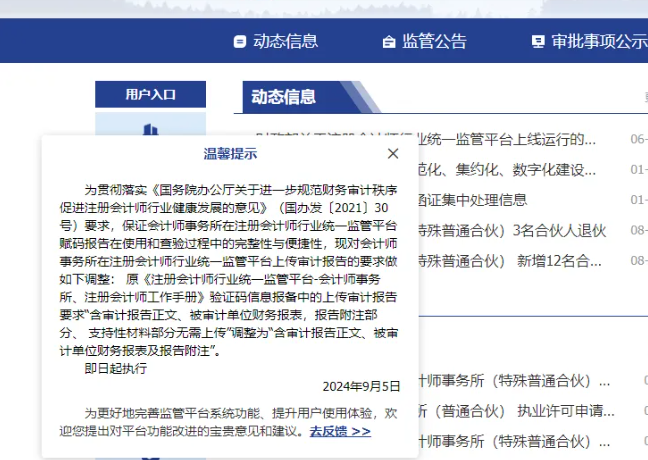Close the 温馨提示 popup with the X
Screen dimensions: 648x460
(x=393, y=153)
